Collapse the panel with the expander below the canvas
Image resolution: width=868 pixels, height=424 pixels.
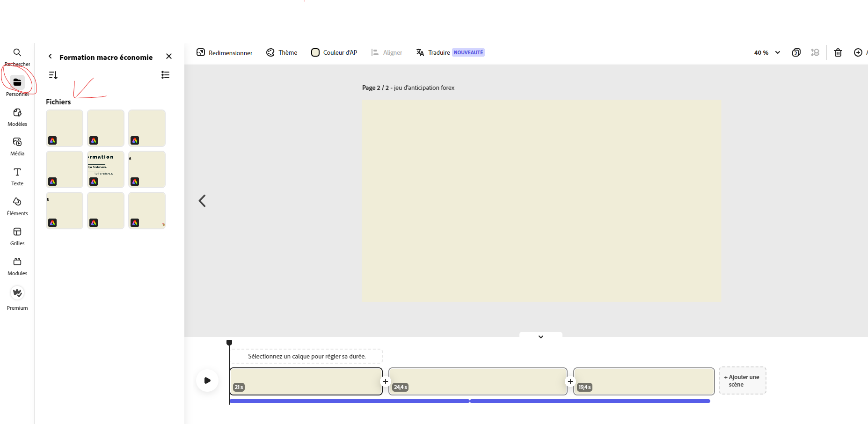[x=540, y=336]
